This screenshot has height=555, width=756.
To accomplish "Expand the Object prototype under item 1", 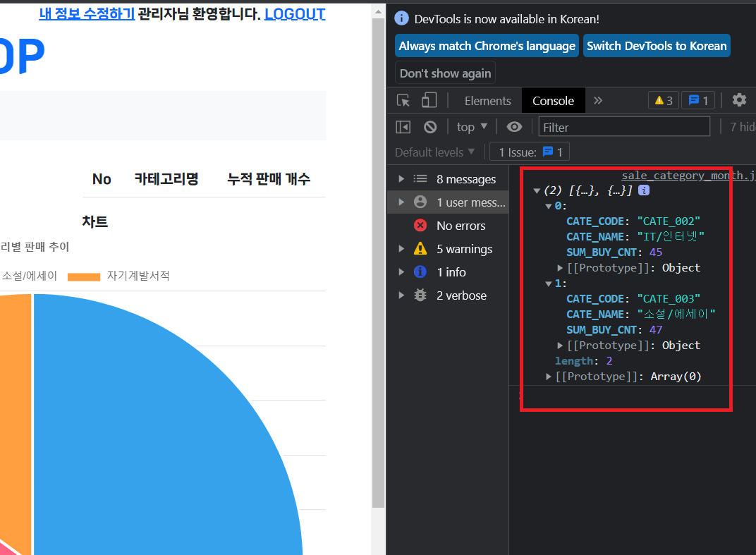I will [x=560, y=346].
